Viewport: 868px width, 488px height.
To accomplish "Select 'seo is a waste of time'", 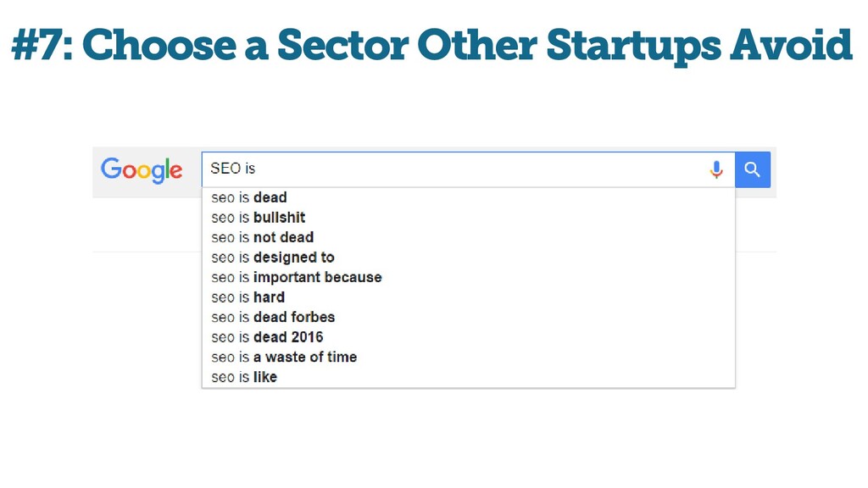I will pos(468,357).
